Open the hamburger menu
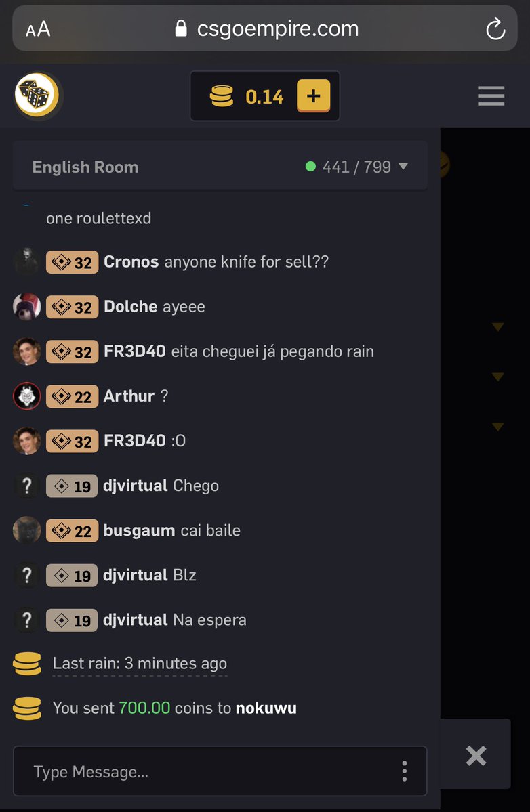Viewport: 530px width, 812px height. [x=491, y=95]
